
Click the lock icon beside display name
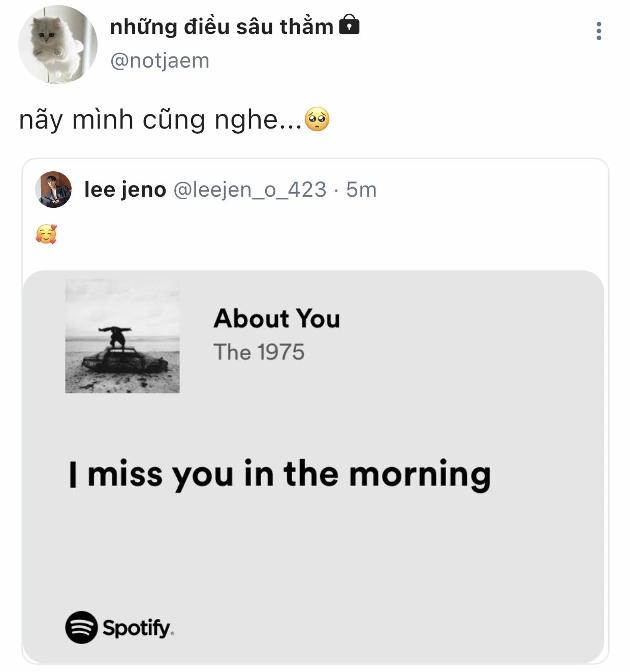(349, 24)
